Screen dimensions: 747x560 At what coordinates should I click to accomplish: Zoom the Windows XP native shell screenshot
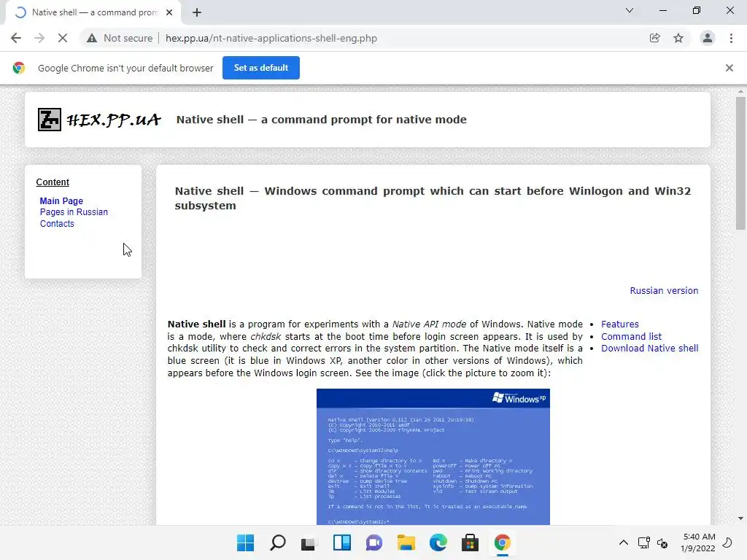pos(433,456)
